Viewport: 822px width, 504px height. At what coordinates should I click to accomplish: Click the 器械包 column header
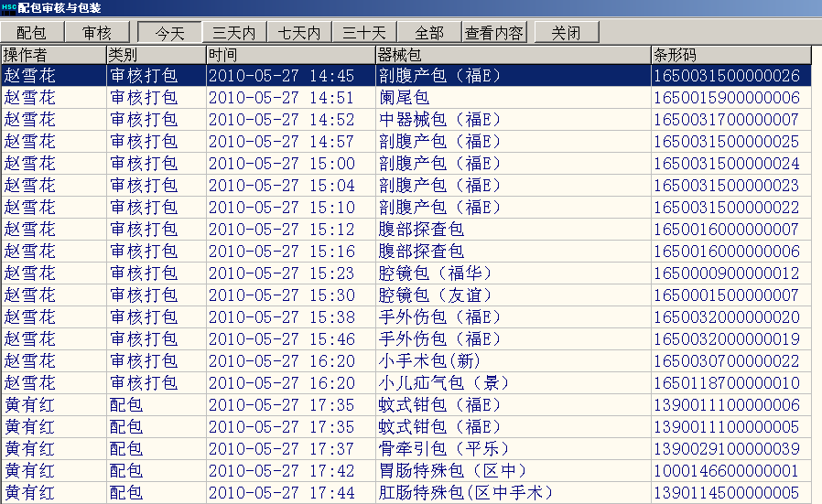click(x=512, y=54)
